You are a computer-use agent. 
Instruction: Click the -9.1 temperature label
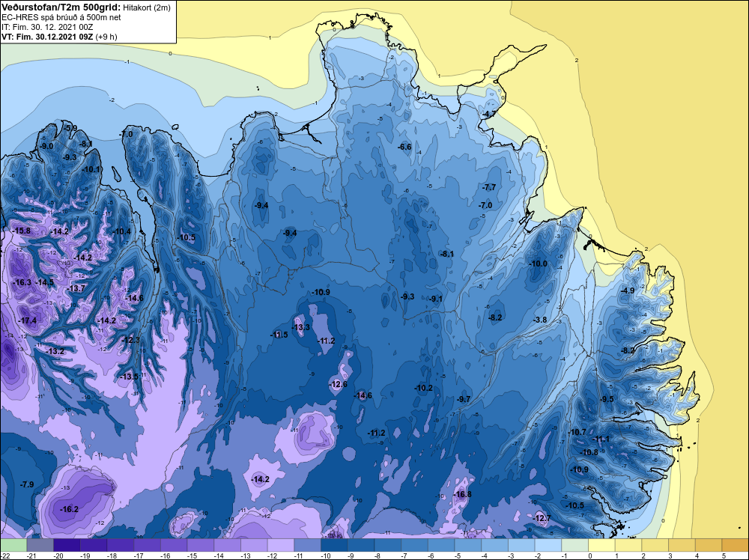coord(436,299)
